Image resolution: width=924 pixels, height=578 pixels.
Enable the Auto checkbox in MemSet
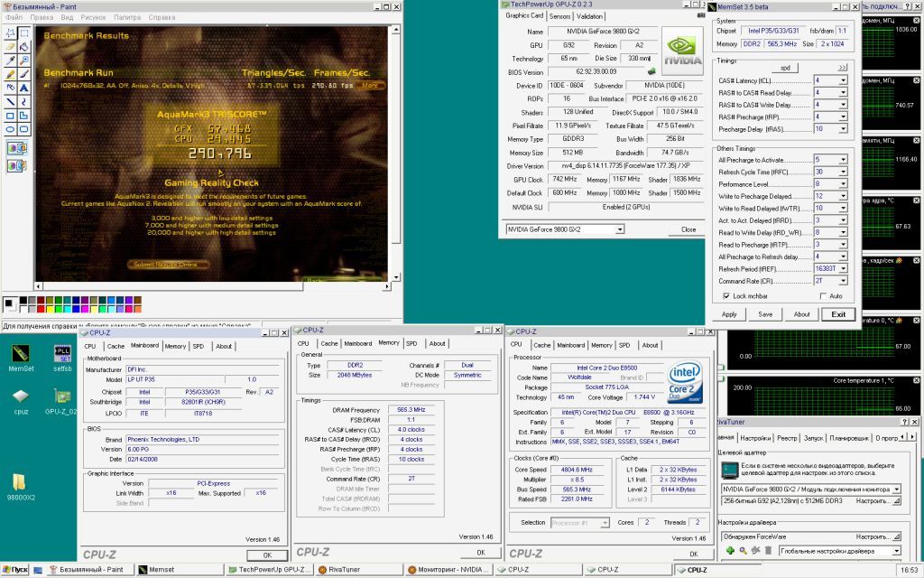823,296
